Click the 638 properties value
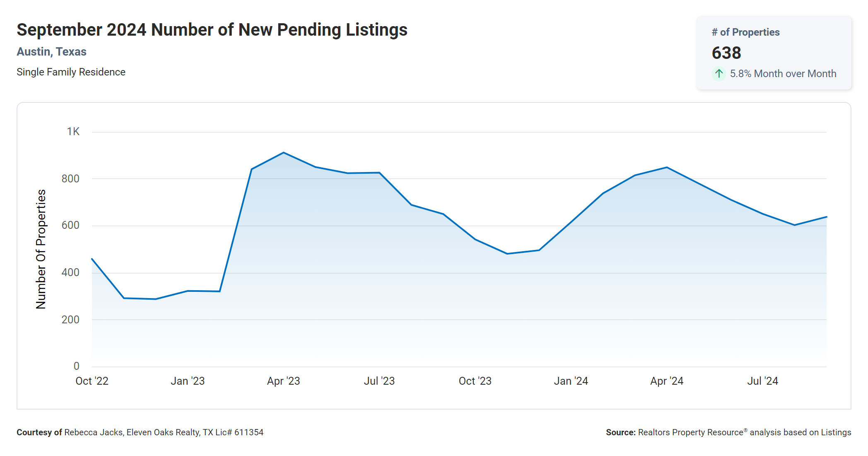The height and width of the screenshot is (456, 868). pos(726,53)
